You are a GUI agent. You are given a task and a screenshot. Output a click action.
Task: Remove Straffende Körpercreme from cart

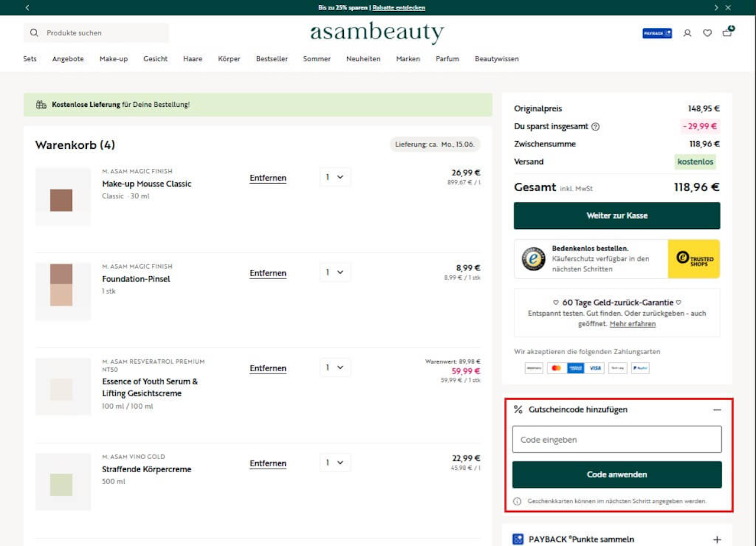pyautogui.click(x=268, y=463)
